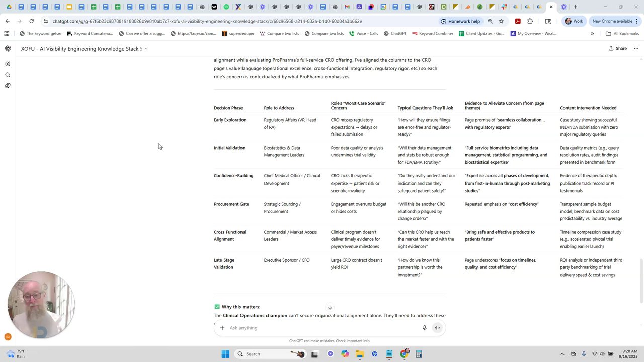644x362 pixels.
Task: Start a new chat from the sidebar
Action: (x=8, y=64)
